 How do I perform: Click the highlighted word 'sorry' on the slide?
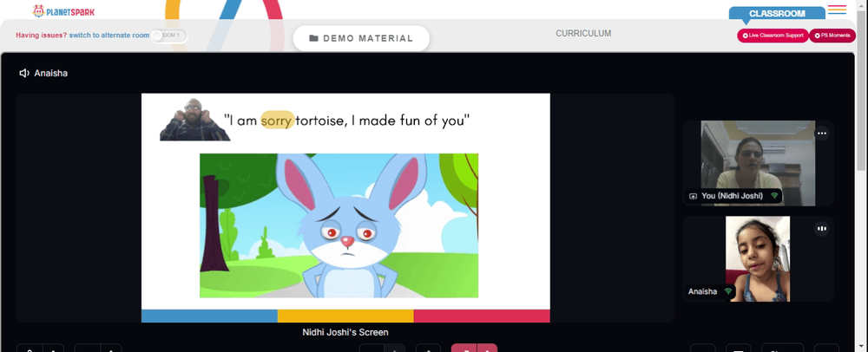(x=277, y=120)
